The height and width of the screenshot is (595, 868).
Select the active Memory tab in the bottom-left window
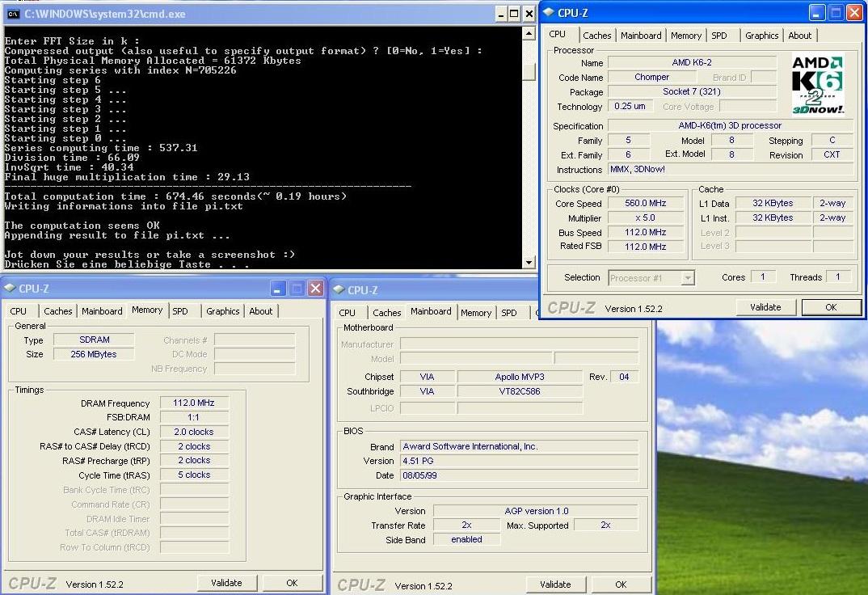tap(147, 310)
